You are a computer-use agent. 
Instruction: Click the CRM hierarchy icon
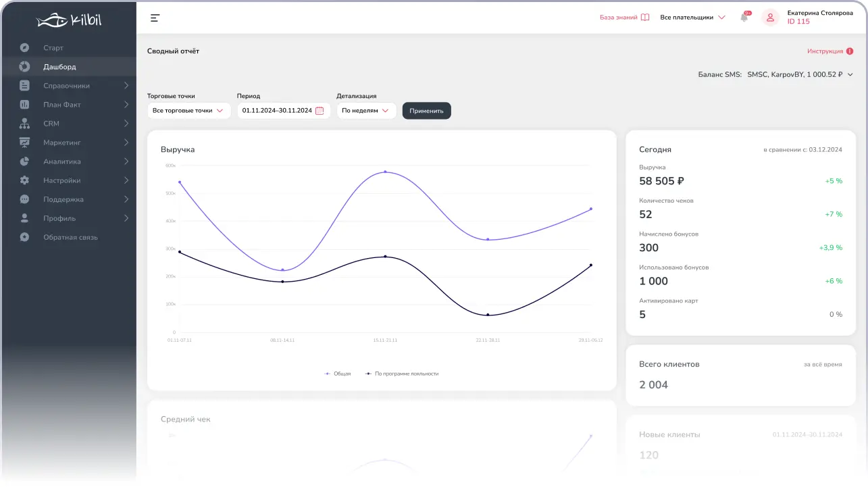coord(25,124)
